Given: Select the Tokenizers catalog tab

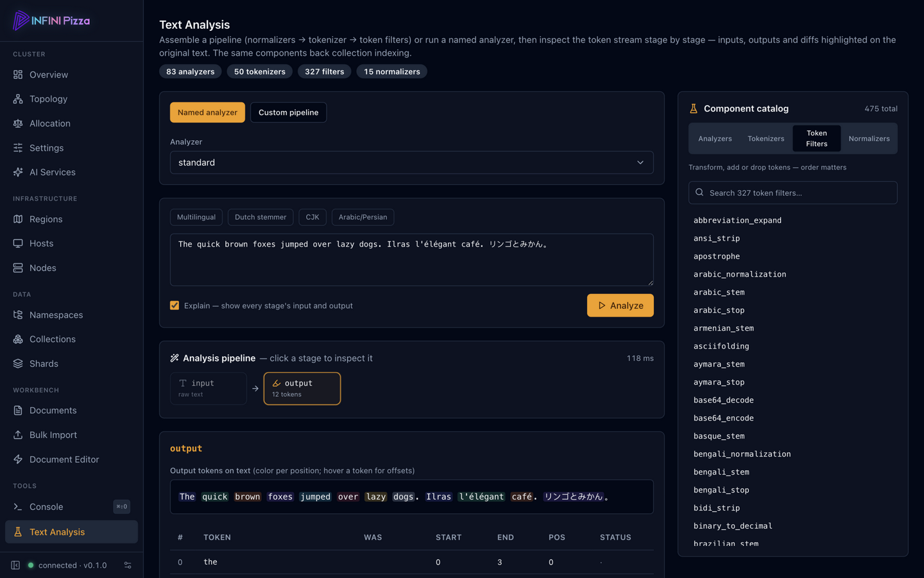Looking at the screenshot, I should tap(766, 139).
